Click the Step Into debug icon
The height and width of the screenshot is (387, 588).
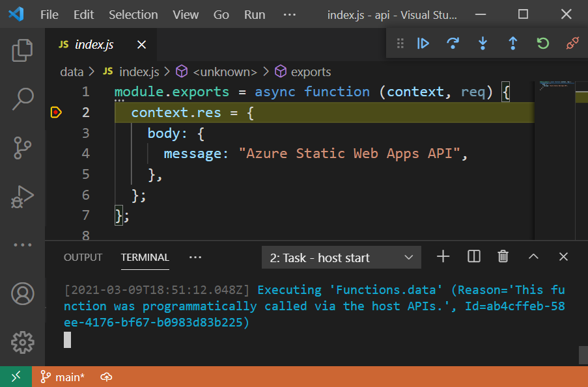483,43
